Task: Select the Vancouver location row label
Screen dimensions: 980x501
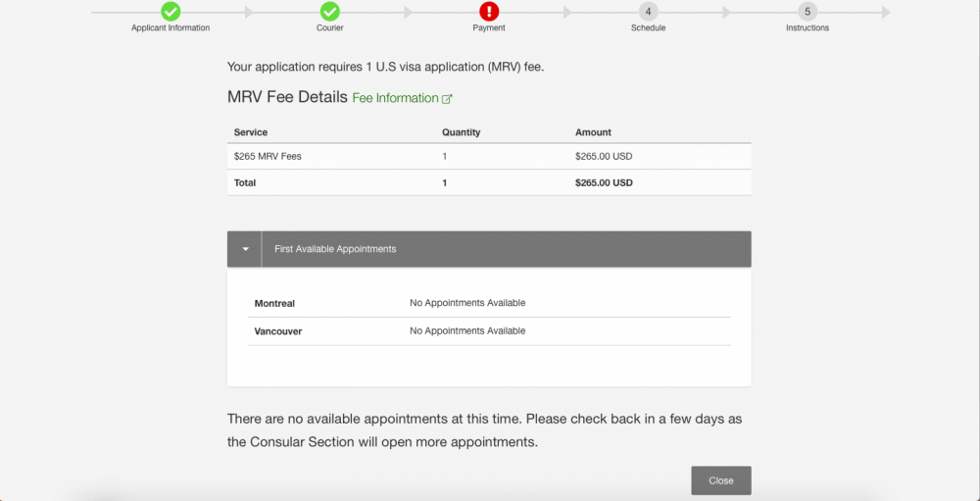Action: coord(278,331)
